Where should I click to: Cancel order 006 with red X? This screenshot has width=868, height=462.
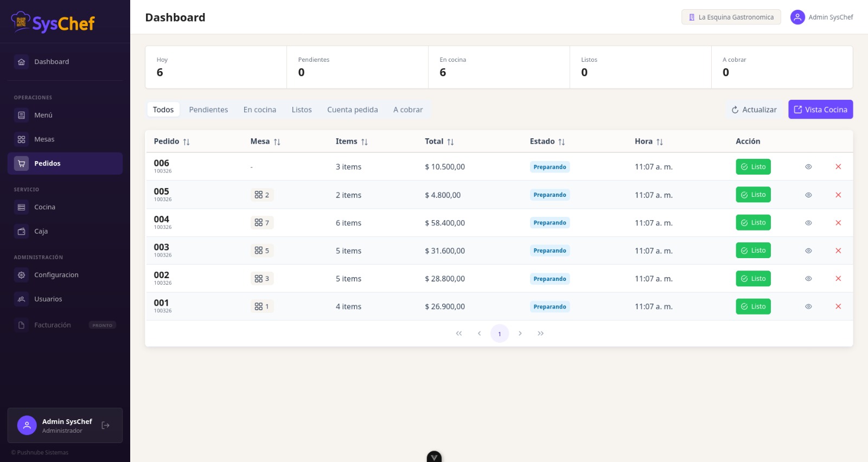[x=838, y=167]
